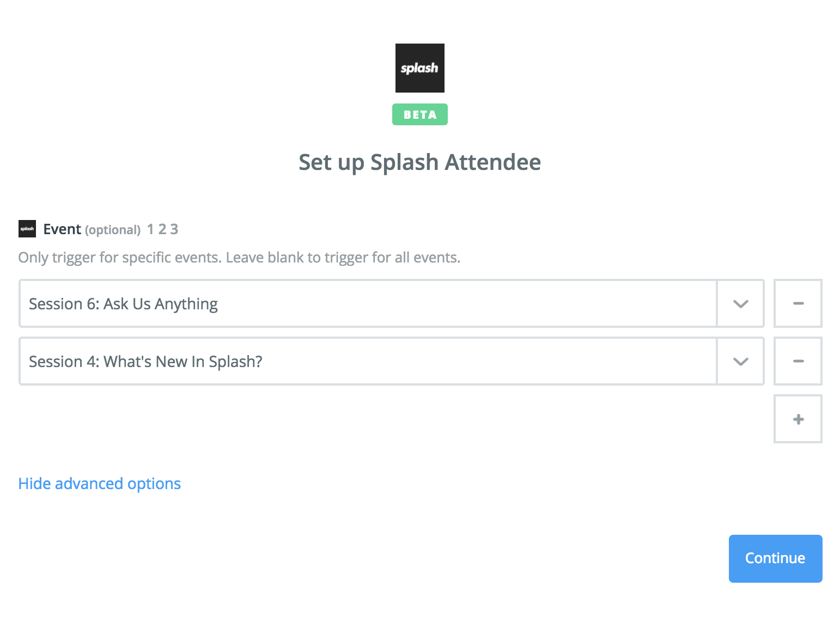Click the Event field label

(x=62, y=229)
